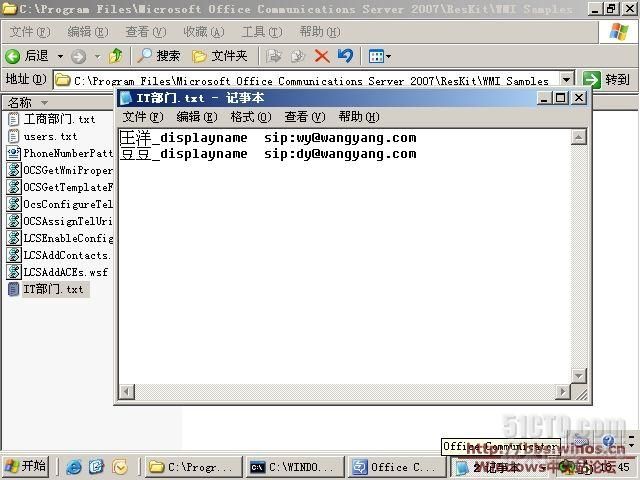Open Explorer 查看(V) menu
The image size is (640, 480).
146,32
